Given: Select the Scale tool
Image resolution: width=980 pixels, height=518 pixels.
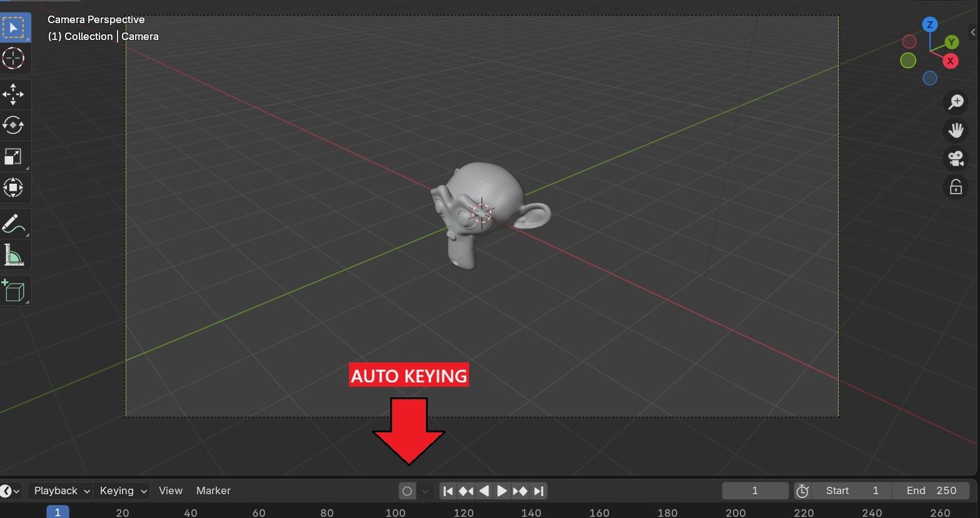Looking at the screenshot, I should point(14,157).
